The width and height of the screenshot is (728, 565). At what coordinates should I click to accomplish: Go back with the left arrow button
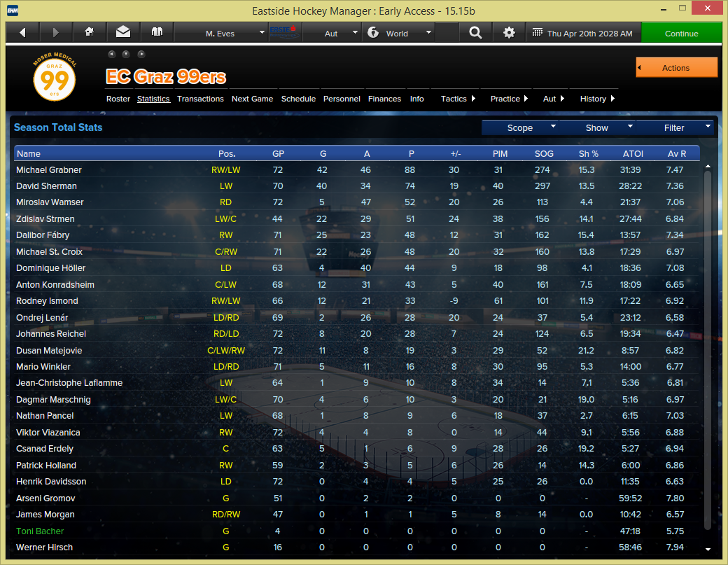[22, 32]
